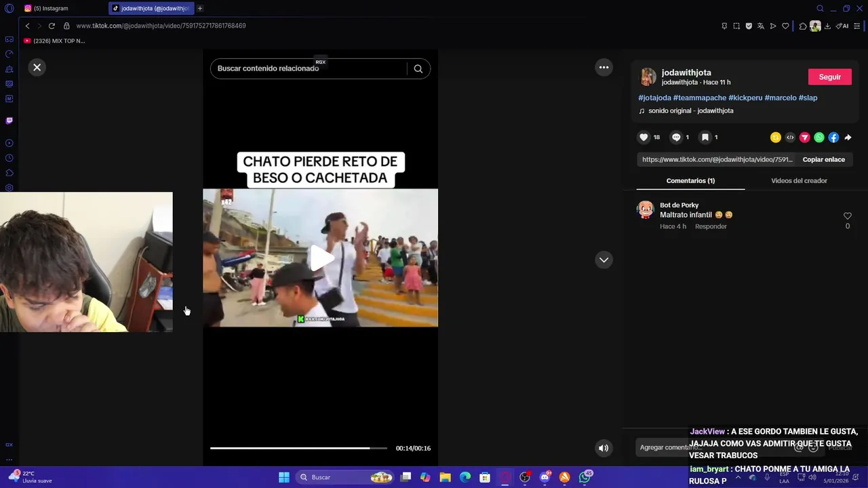This screenshot has width=868, height=488.
Task: Go to next video with down chevron
Action: tap(604, 260)
